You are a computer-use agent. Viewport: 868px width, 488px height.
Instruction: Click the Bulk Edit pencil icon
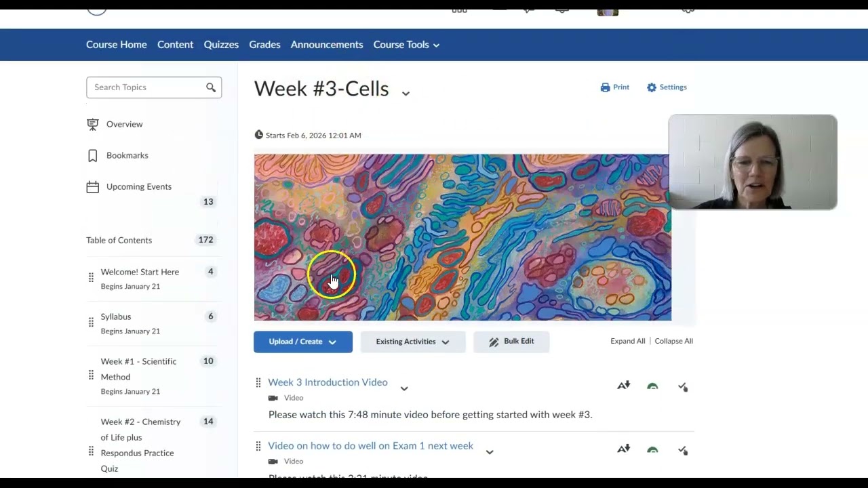494,342
